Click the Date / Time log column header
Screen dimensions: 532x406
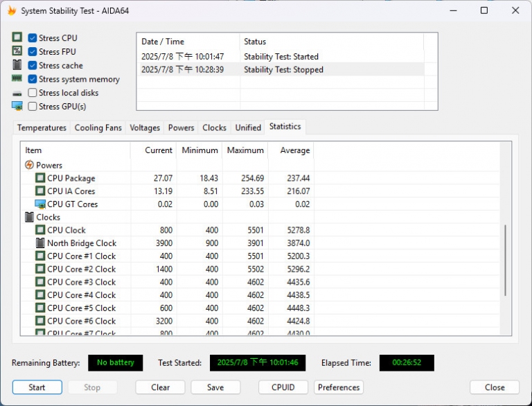[x=188, y=42]
